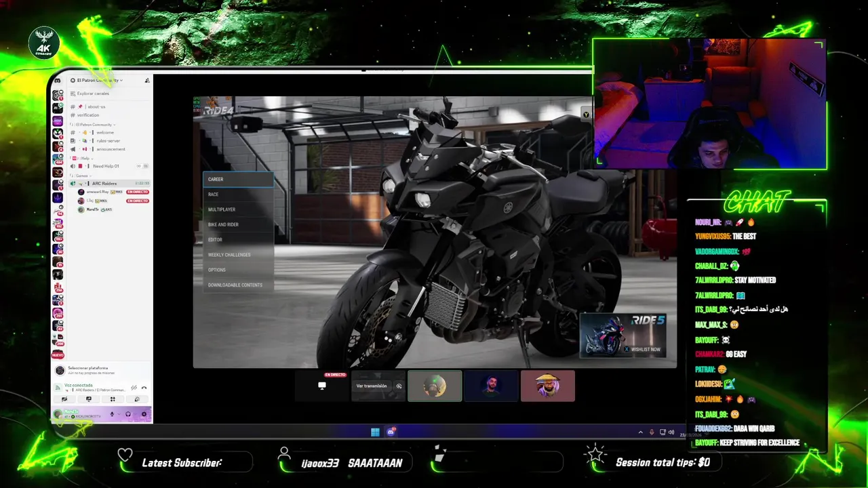Expand El Patron Community server header dropdown
The image size is (868, 488).
coord(97,80)
